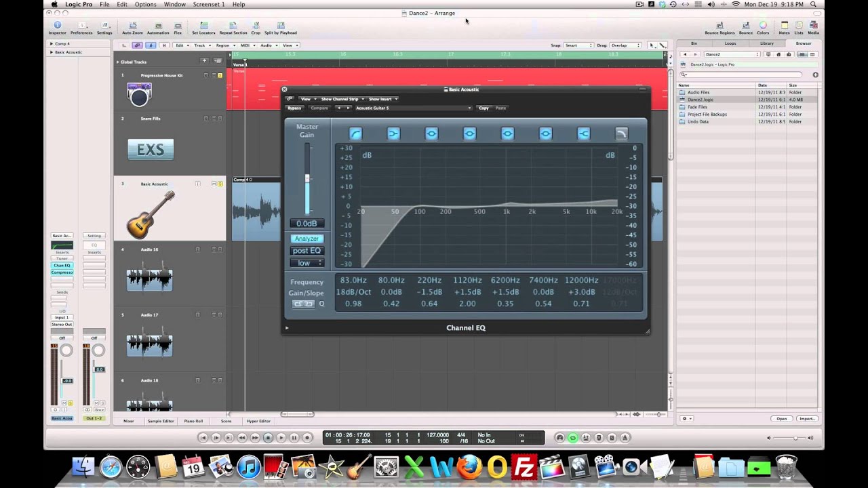Screen dimensions: 868x488
Task: Open the Show Insert dropdown
Action: tap(383, 99)
